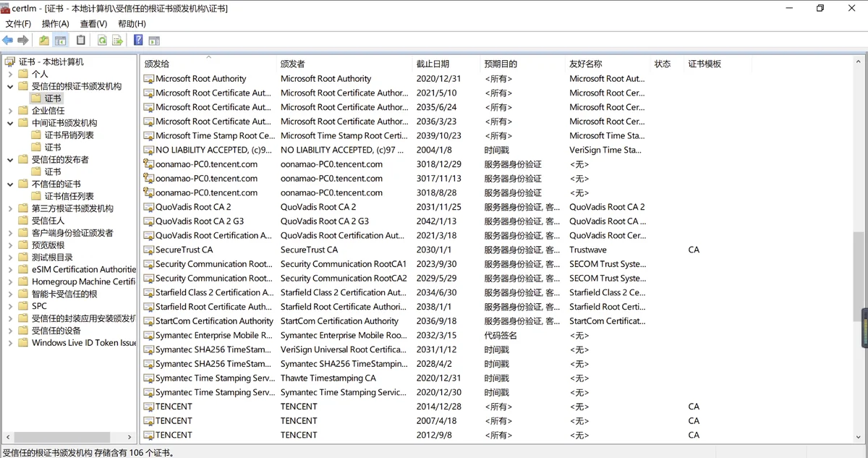The image size is (868, 458).
Task: Click the certlm app icon in title bar
Action: [6, 8]
